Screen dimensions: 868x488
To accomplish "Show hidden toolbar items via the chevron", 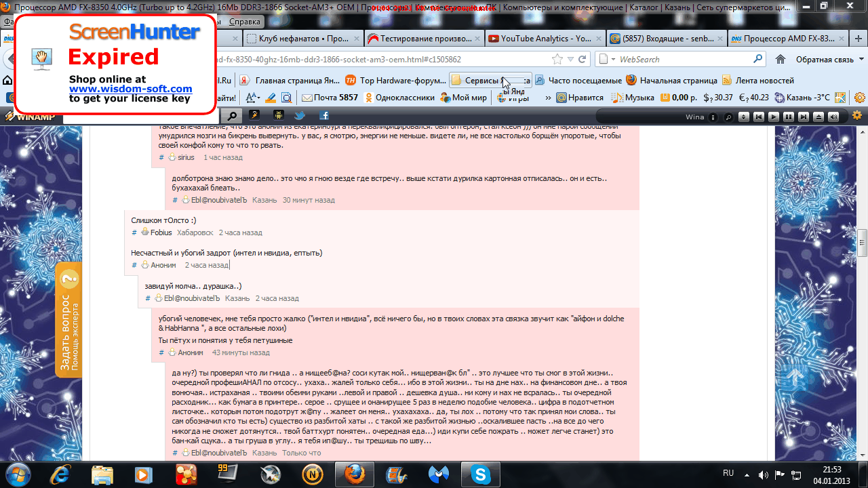I will pyautogui.click(x=547, y=98).
